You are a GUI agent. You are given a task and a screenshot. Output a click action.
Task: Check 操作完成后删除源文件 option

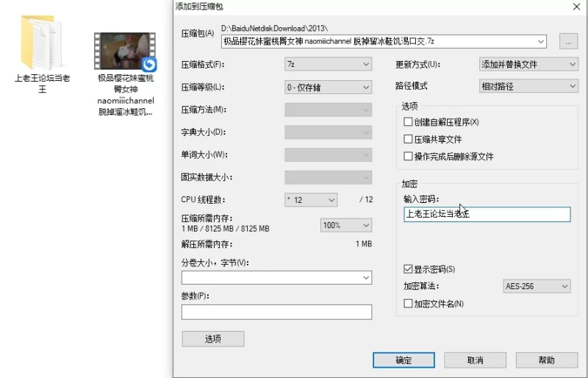pyautogui.click(x=409, y=157)
